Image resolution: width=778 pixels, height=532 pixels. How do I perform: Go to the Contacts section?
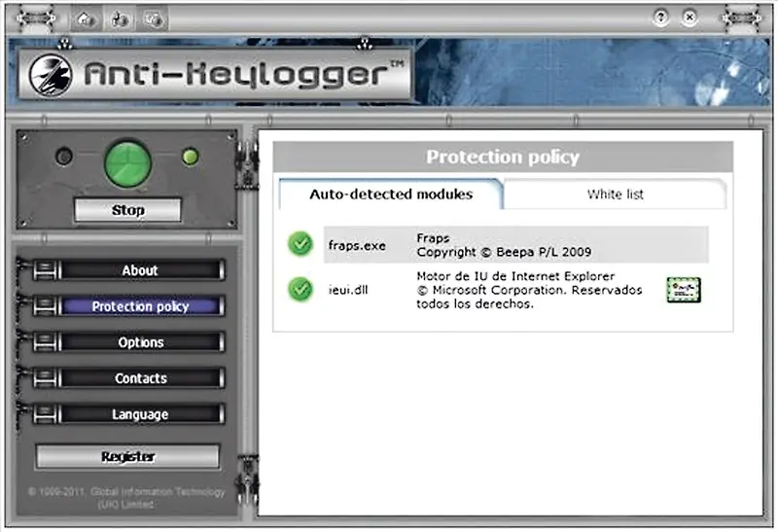click(x=140, y=378)
